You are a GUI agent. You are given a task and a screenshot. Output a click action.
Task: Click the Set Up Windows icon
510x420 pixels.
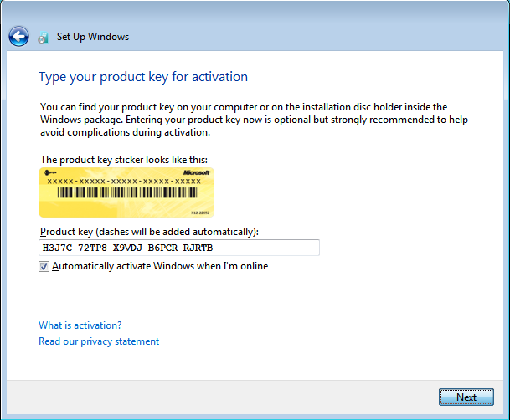coord(43,38)
